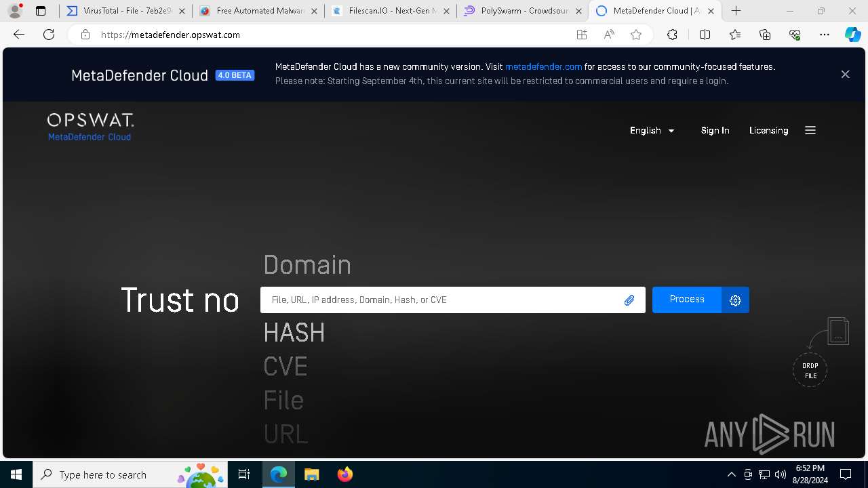View site information padlock icon
Viewport: 868px width, 488px height.
(x=85, y=35)
